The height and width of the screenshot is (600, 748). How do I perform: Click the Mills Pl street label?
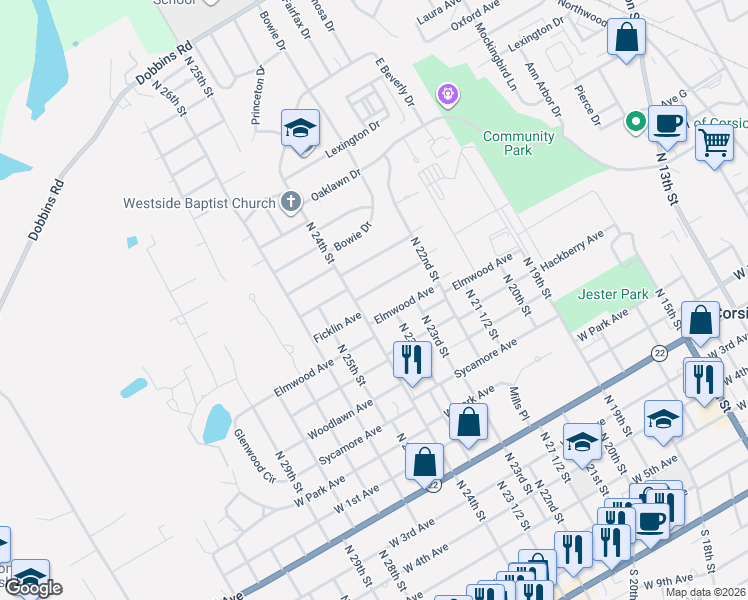pos(519,404)
